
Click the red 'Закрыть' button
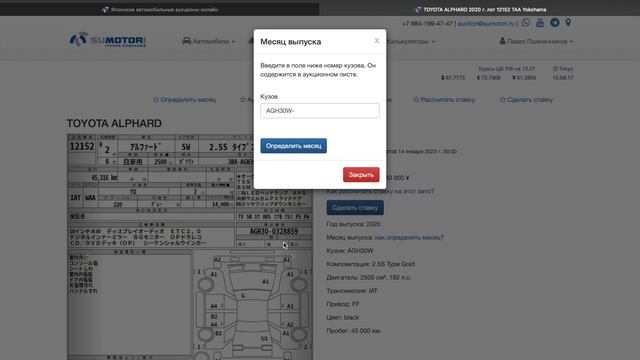pyautogui.click(x=361, y=175)
